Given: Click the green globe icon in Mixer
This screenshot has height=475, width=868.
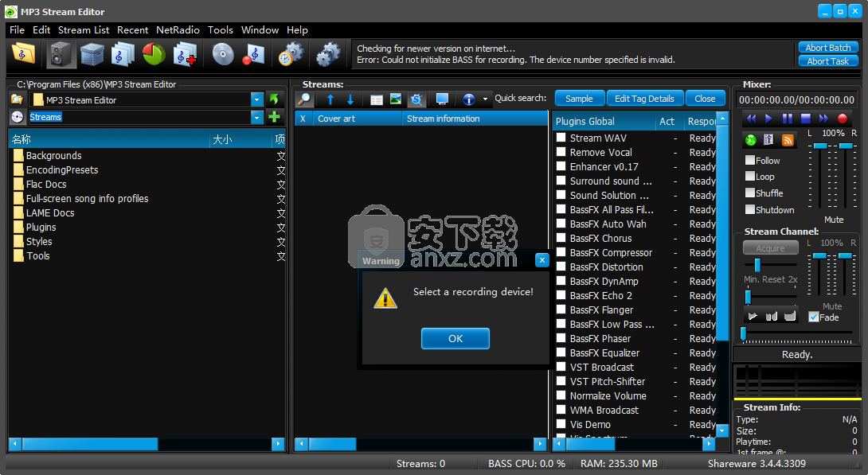Looking at the screenshot, I should 751,140.
